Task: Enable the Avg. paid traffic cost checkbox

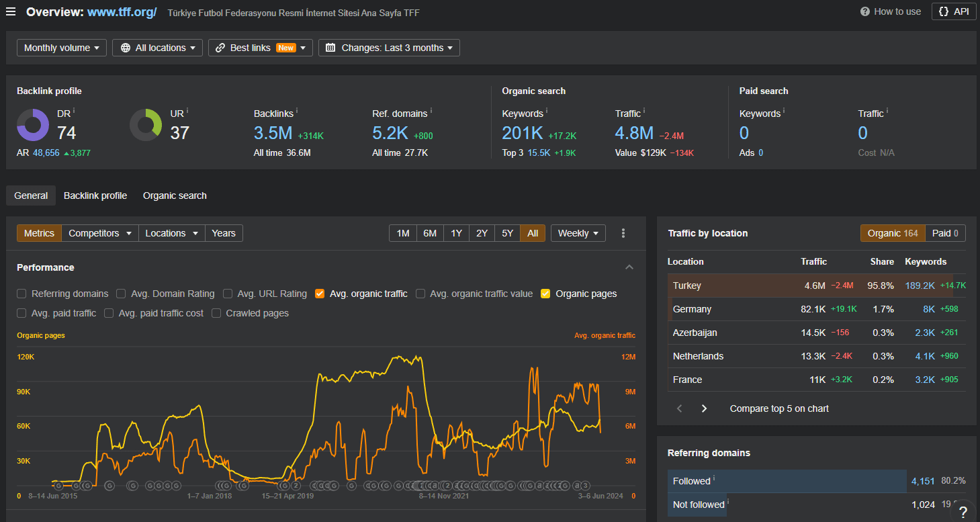Action: pos(109,313)
